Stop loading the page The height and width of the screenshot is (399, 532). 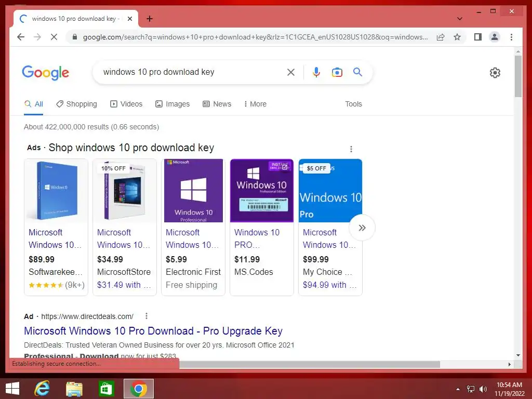(x=54, y=37)
